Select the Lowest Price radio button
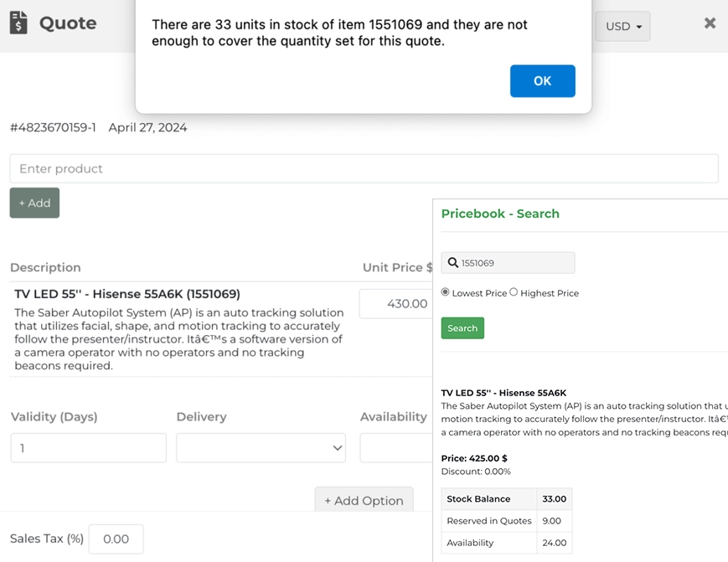 446,291
